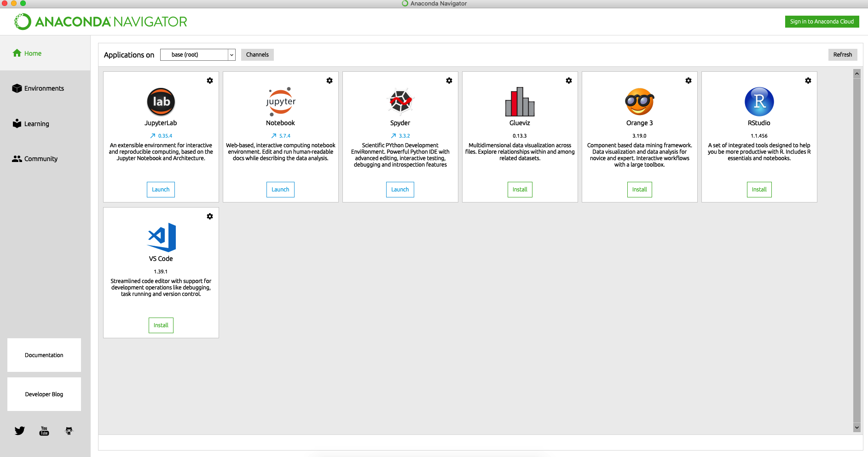The image size is (868, 457).
Task: Click the RStudio R logo
Action: tap(759, 102)
